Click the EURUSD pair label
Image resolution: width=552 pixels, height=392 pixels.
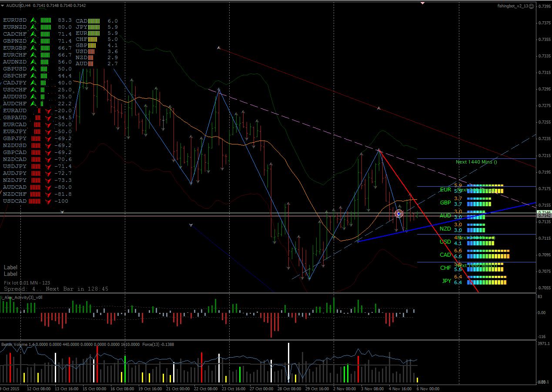[x=15, y=20]
